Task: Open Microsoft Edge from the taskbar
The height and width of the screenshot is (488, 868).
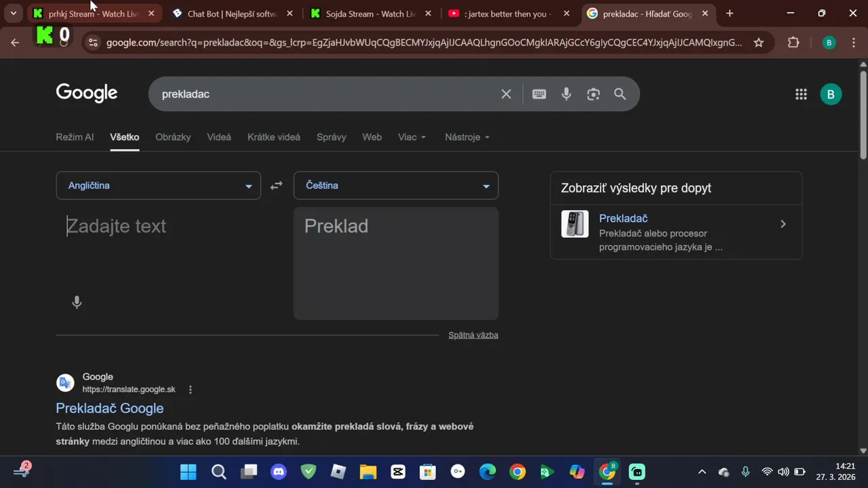Action: pyautogui.click(x=488, y=472)
